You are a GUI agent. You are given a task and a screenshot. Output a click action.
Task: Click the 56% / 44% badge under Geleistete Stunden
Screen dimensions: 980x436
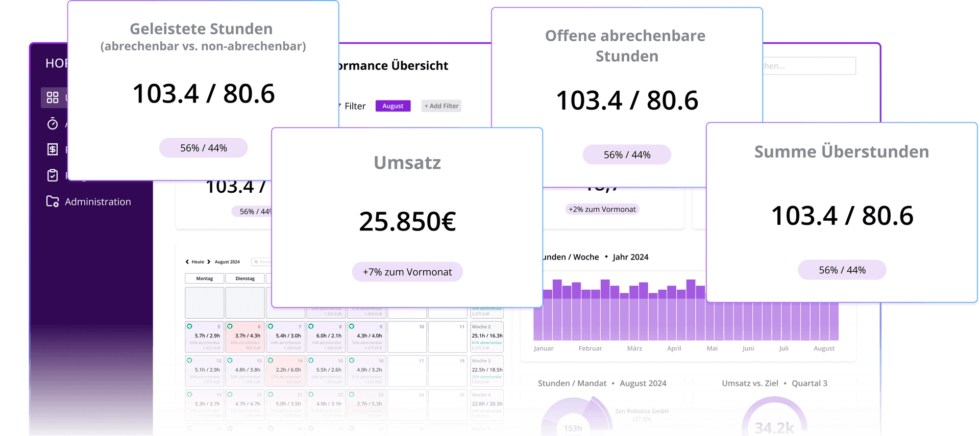[x=204, y=148]
